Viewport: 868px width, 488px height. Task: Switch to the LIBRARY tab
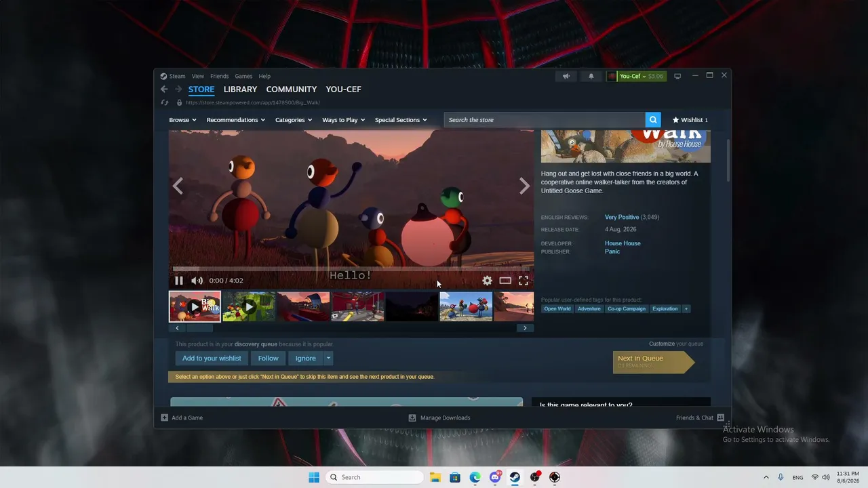click(240, 89)
